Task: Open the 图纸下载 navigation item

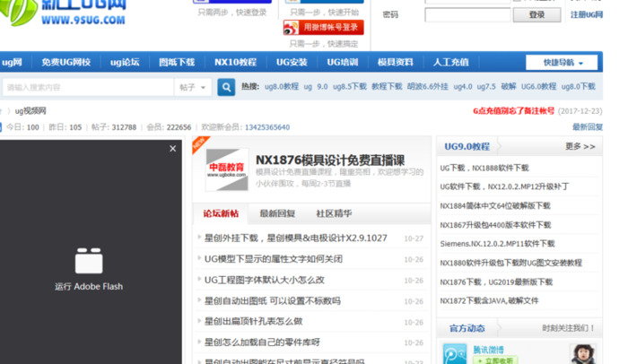Action: coord(177,62)
